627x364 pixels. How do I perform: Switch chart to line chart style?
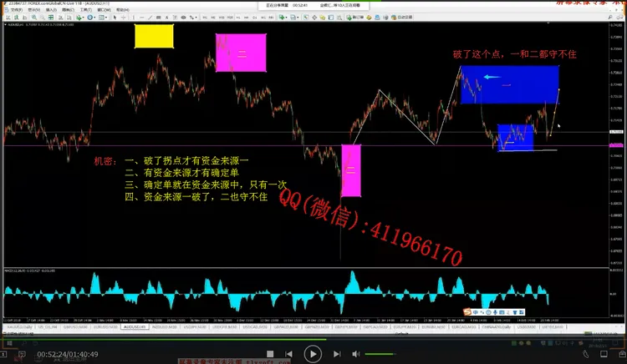25,18
